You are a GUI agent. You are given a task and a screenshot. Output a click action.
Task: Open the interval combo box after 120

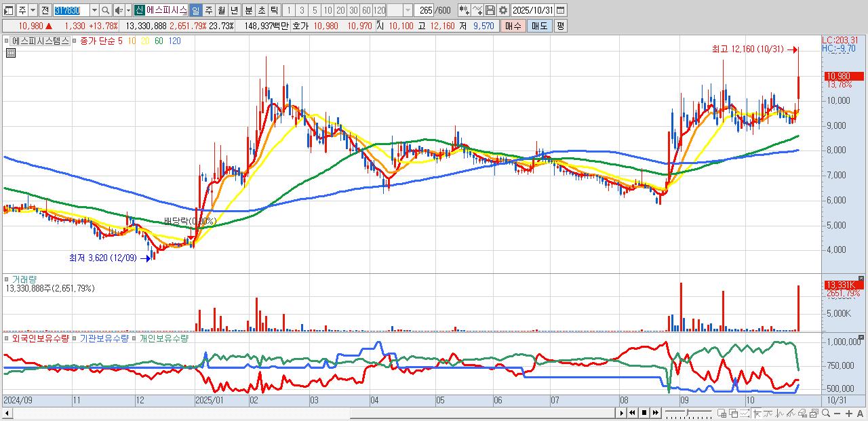click(399, 10)
